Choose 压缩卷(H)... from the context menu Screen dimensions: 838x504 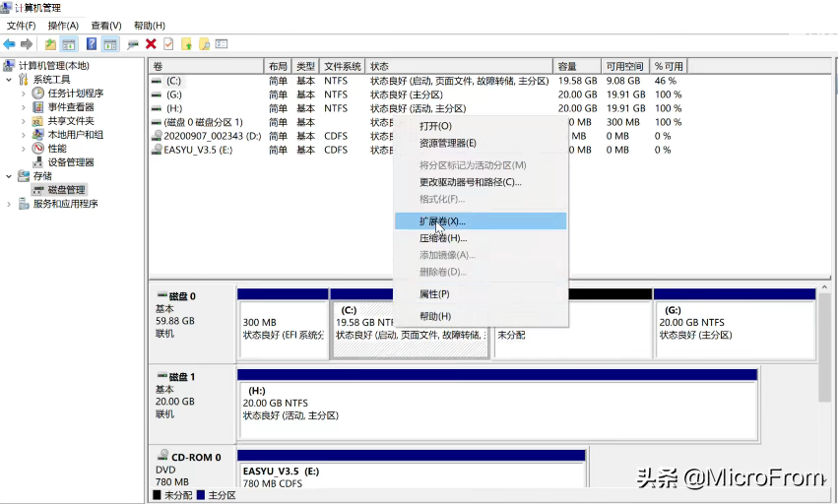tap(443, 238)
